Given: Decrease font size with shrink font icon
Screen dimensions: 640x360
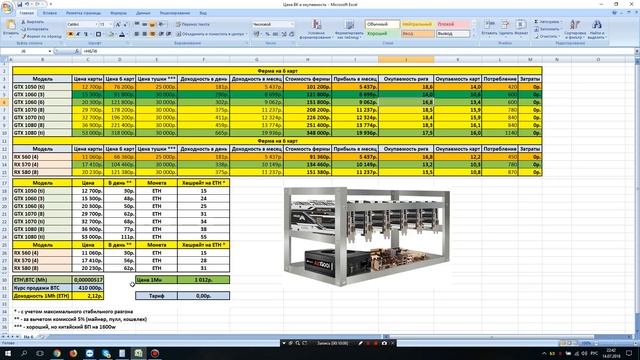Looking at the screenshot, I should (125, 24).
